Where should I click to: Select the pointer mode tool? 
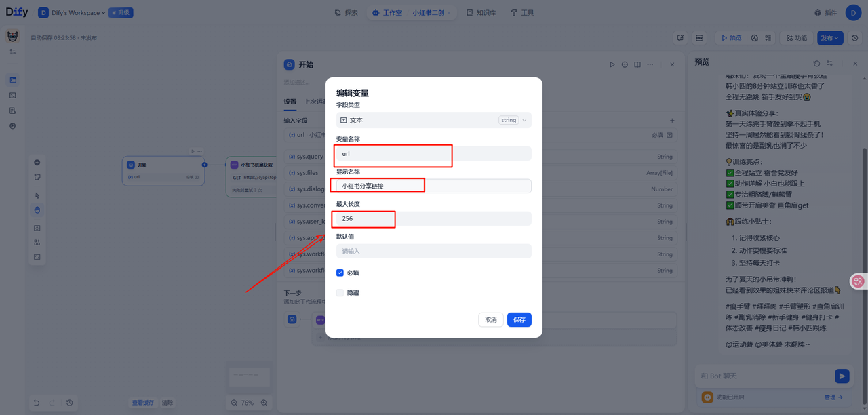pyautogui.click(x=37, y=195)
